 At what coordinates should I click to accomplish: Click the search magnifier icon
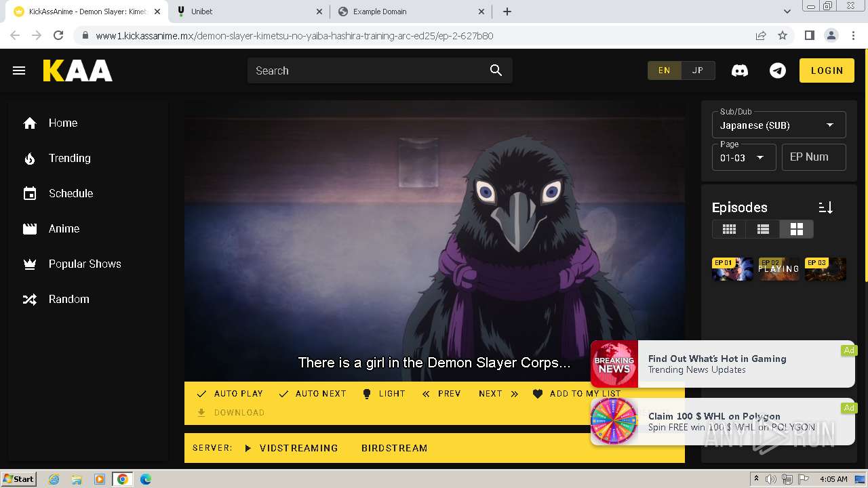coord(496,70)
